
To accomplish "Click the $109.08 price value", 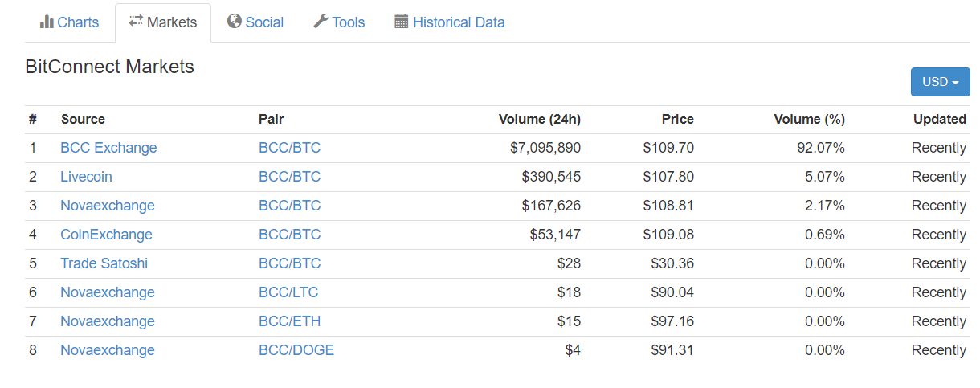I will point(668,235).
